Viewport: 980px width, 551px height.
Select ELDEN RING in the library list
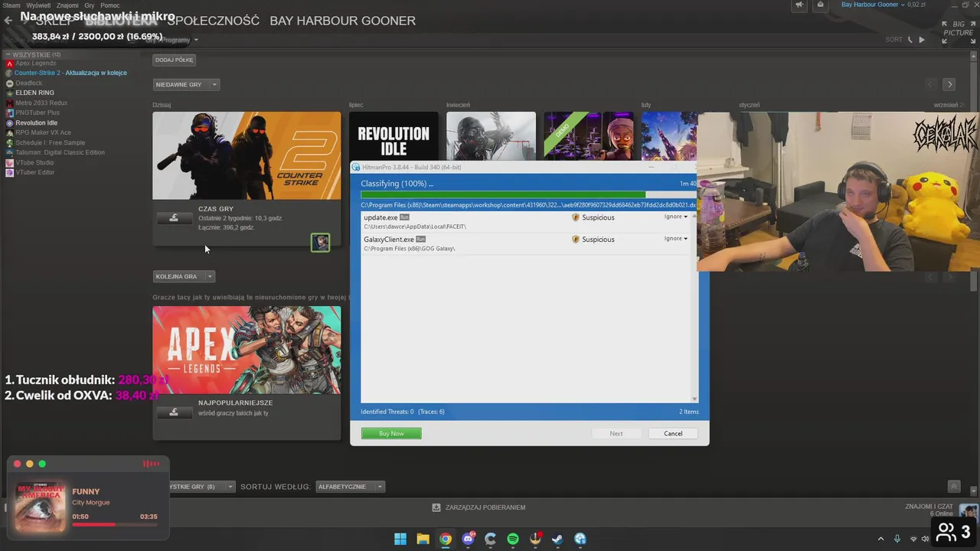tap(34, 93)
